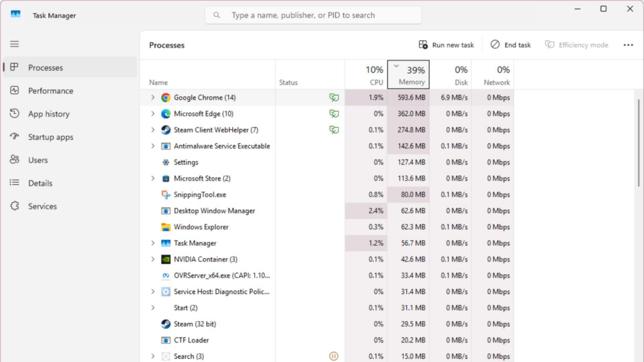Expand the Google Chrome process group

153,97
